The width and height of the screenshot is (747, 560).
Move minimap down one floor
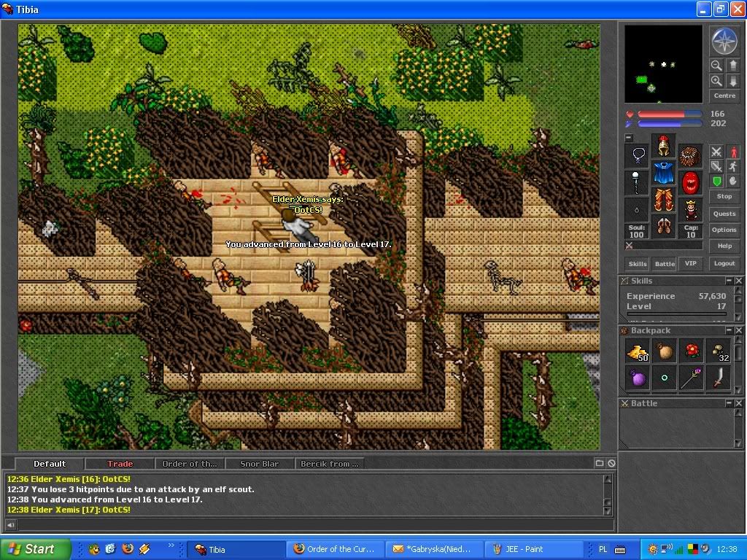[x=732, y=81]
